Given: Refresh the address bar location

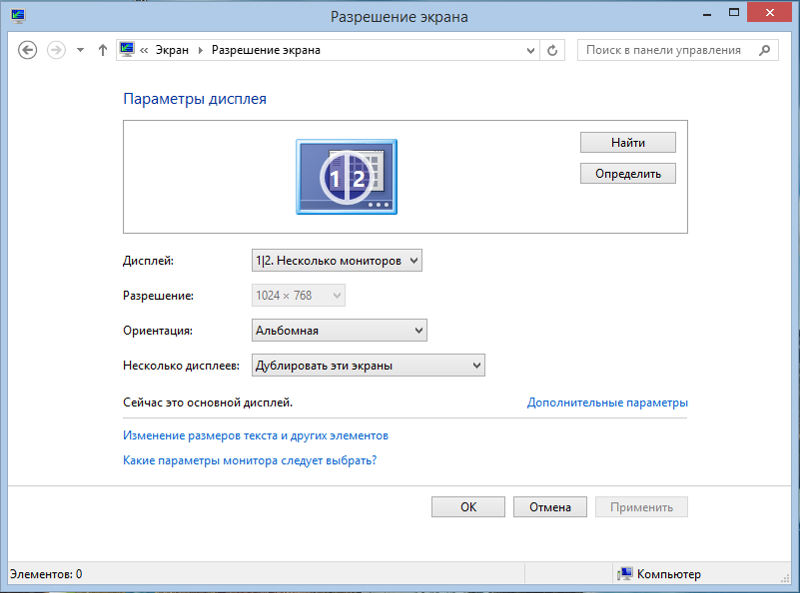Looking at the screenshot, I should [x=552, y=50].
